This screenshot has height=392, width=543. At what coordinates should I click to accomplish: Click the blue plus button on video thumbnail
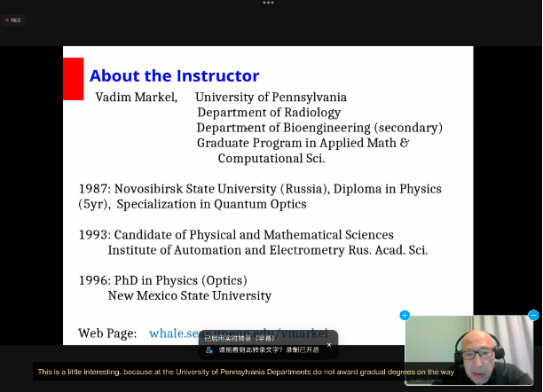[405, 316]
